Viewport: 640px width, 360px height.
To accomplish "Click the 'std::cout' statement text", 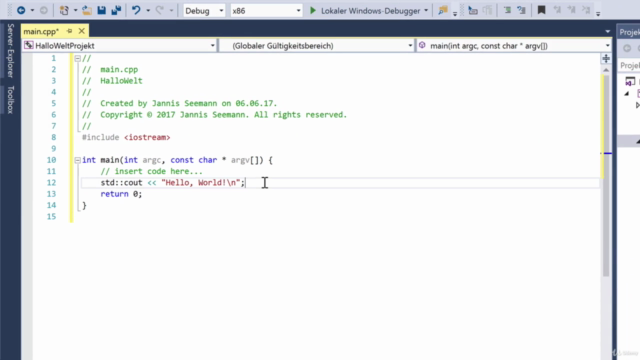I will tap(173, 182).
